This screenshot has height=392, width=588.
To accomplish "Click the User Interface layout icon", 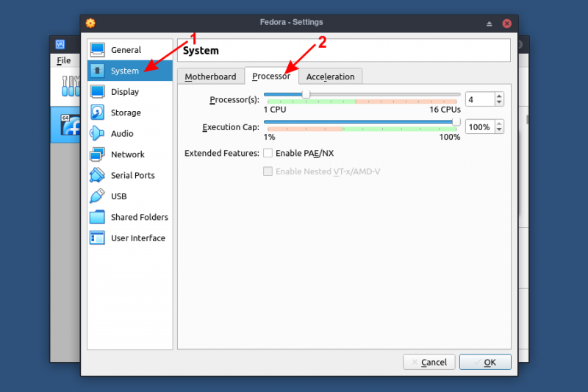I will [98, 238].
